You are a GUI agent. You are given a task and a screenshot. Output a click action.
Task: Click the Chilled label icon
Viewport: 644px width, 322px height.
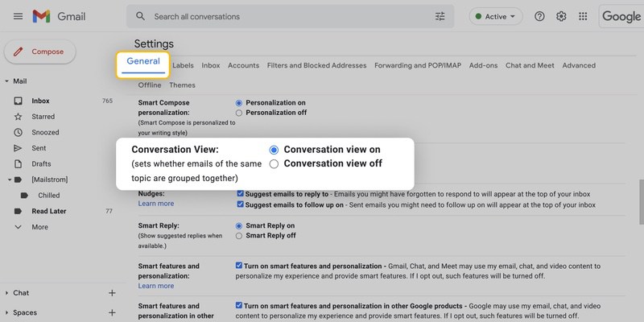pyautogui.click(x=25, y=196)
